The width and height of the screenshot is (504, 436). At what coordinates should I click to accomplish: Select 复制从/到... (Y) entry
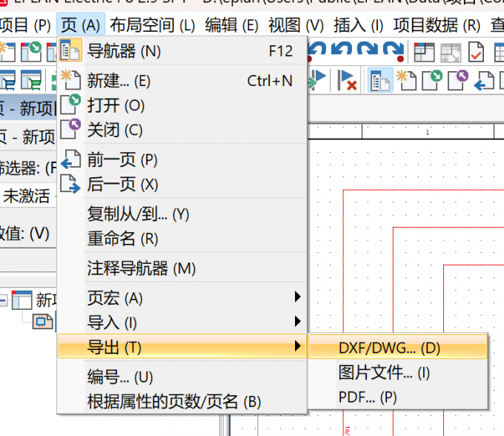click(x=182, y=214)
